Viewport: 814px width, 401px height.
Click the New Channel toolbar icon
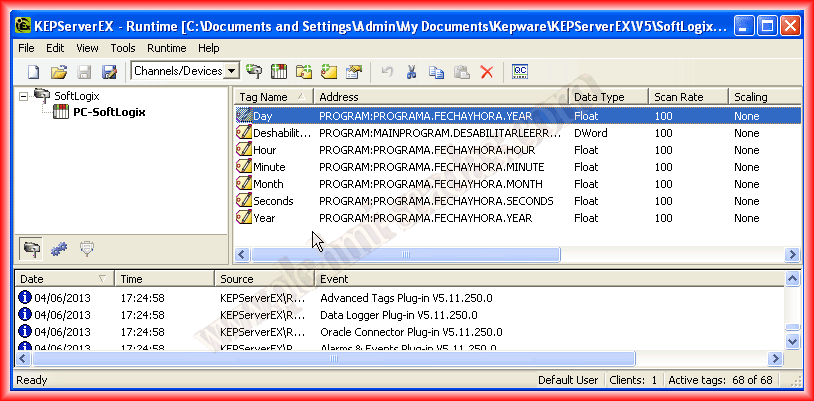tap(255, 71)
